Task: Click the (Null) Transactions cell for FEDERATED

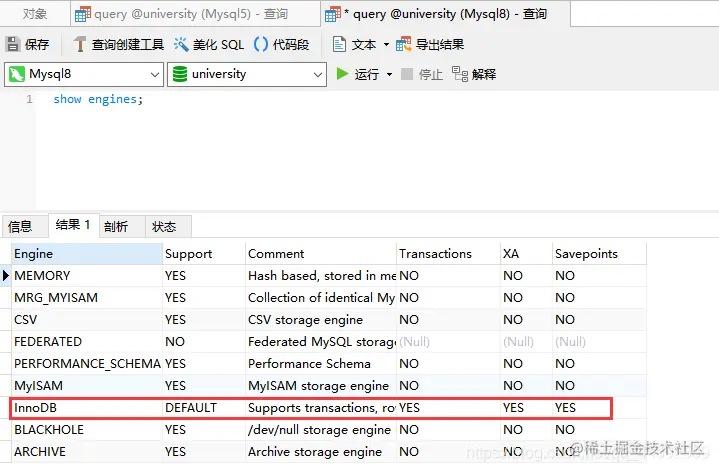Action: (448, 342)
